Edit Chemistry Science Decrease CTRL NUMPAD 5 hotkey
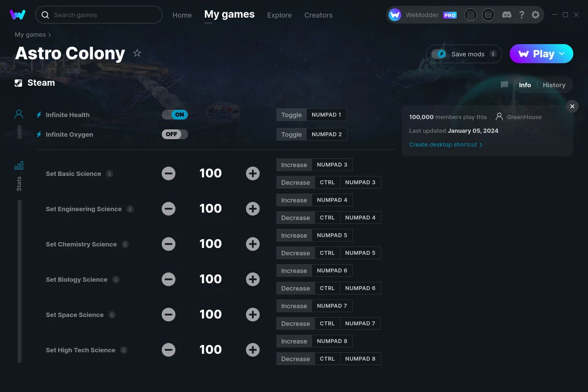Screen dimensions: 588x392 click(x=329, y=253)
